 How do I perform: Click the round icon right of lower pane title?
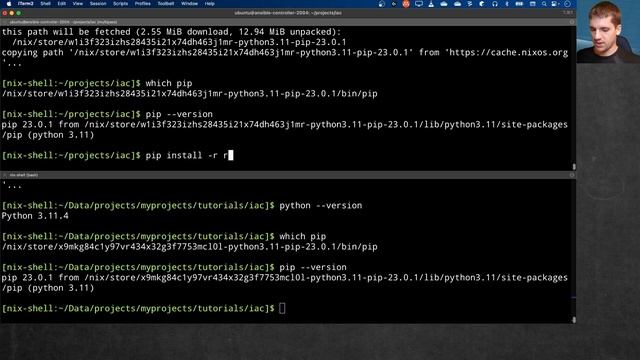(571, 175)
